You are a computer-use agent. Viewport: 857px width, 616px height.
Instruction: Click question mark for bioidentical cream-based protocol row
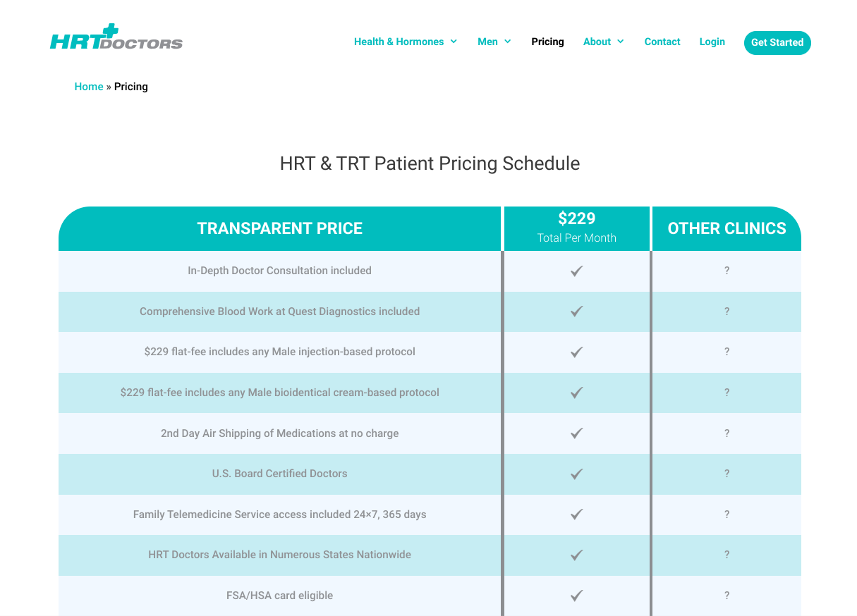727,393
